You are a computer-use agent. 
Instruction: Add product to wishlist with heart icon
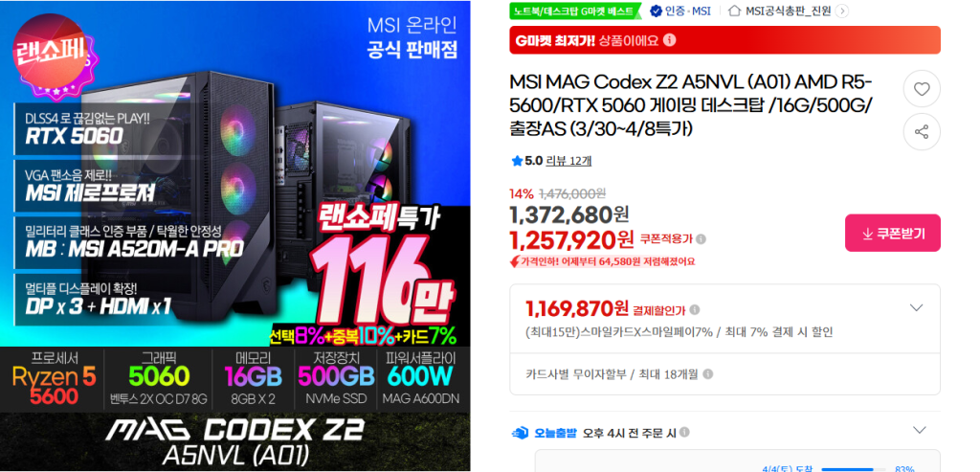(922, 89)
